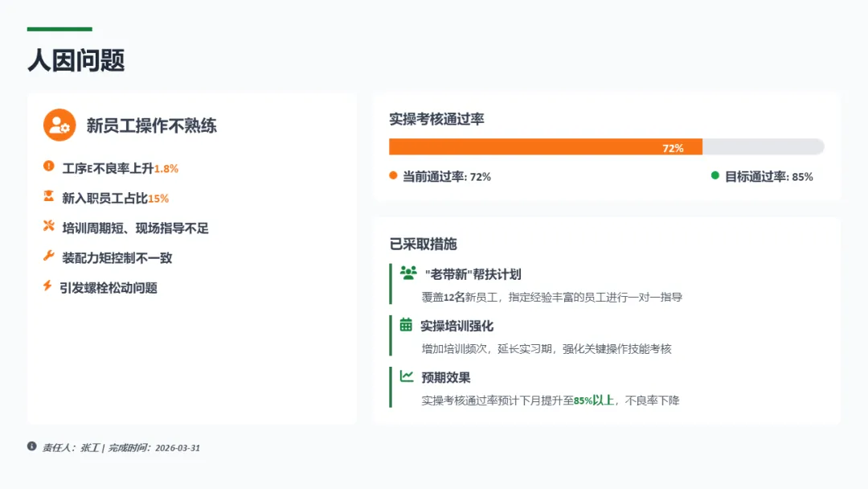Click the orange dot for 当前通过率
Image resolution: width=868 pixels, height=489 pixels.
tap(393, 175)
